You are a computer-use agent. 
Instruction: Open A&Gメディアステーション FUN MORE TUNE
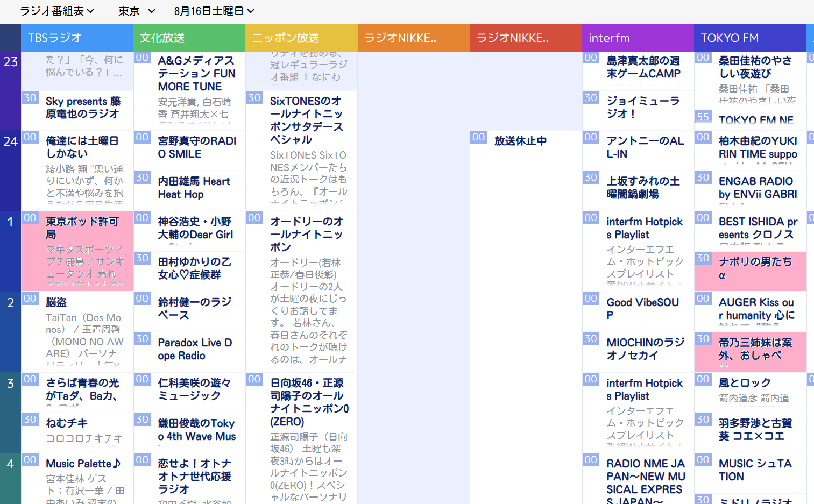point(189,90)
